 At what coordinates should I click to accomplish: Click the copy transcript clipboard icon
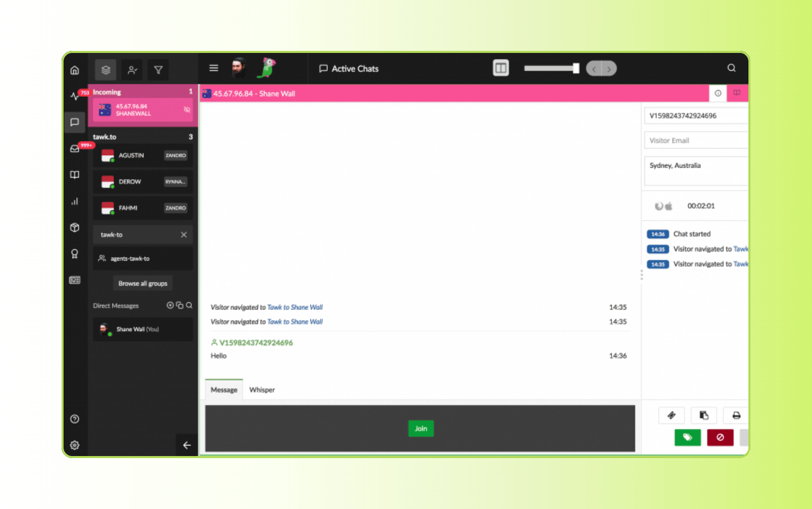(704, 415)
